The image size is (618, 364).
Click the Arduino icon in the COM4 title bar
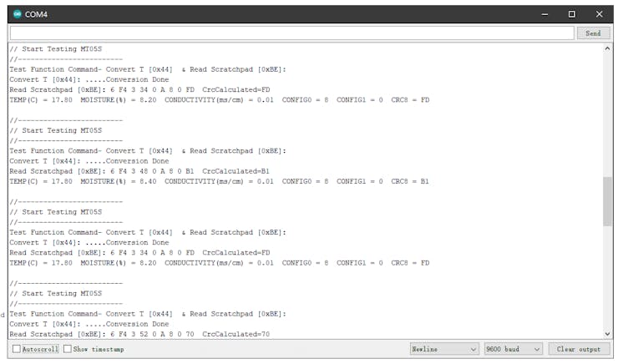(17, 14)
